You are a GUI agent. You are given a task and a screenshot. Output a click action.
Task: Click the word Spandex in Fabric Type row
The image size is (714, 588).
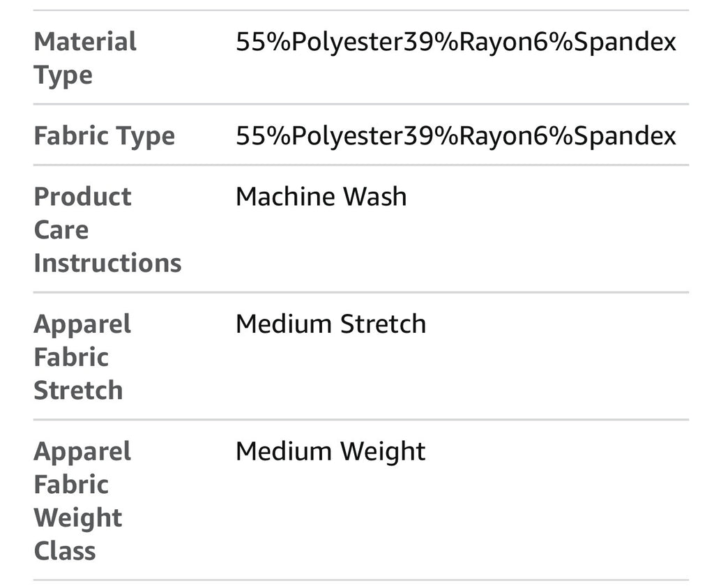pos(625,136)
